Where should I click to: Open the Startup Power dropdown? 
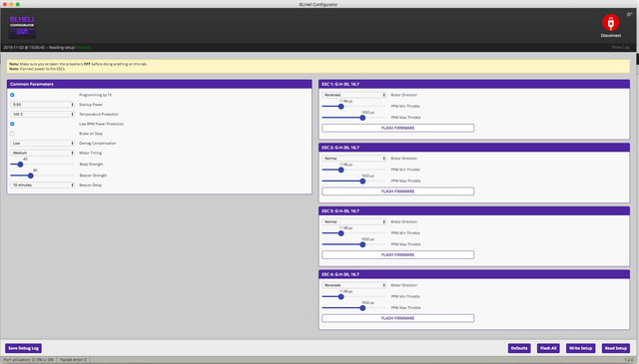pyautogui.click(x=42, y=105)
